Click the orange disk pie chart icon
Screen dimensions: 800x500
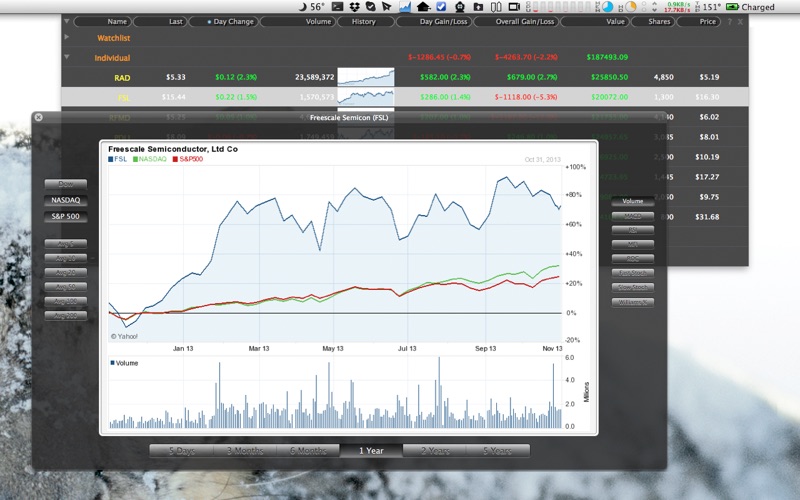(x=631, y=7)
